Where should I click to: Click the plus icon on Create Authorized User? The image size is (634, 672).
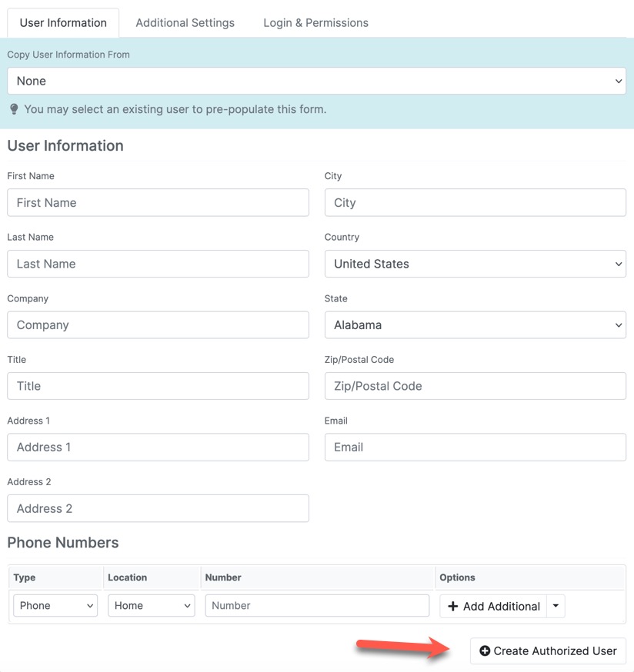pos(486,650)
